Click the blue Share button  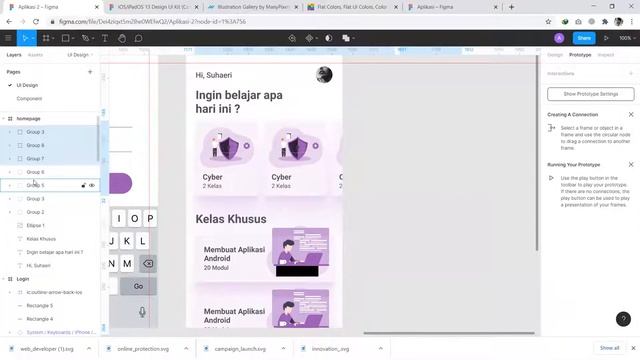pyautogui.click(x=584, y=38)
